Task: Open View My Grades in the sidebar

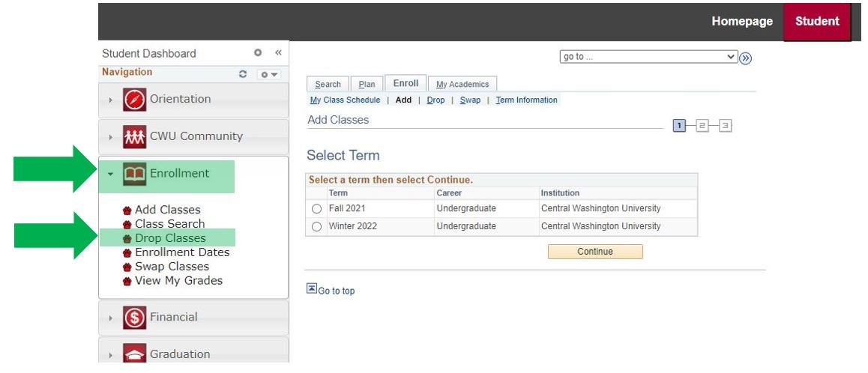Action: click(x=179, y=281)
